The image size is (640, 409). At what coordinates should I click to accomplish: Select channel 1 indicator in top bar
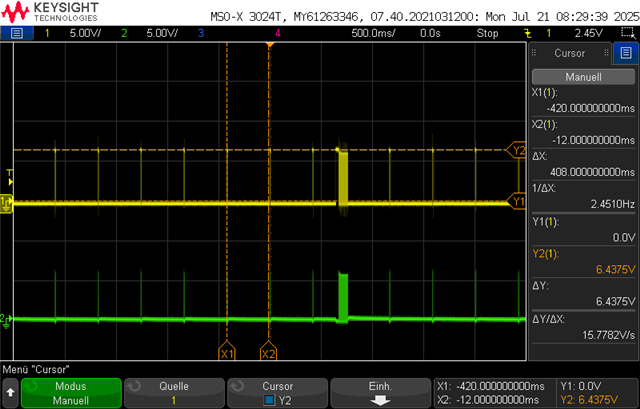pyautogui.click(x=47, y=33)
